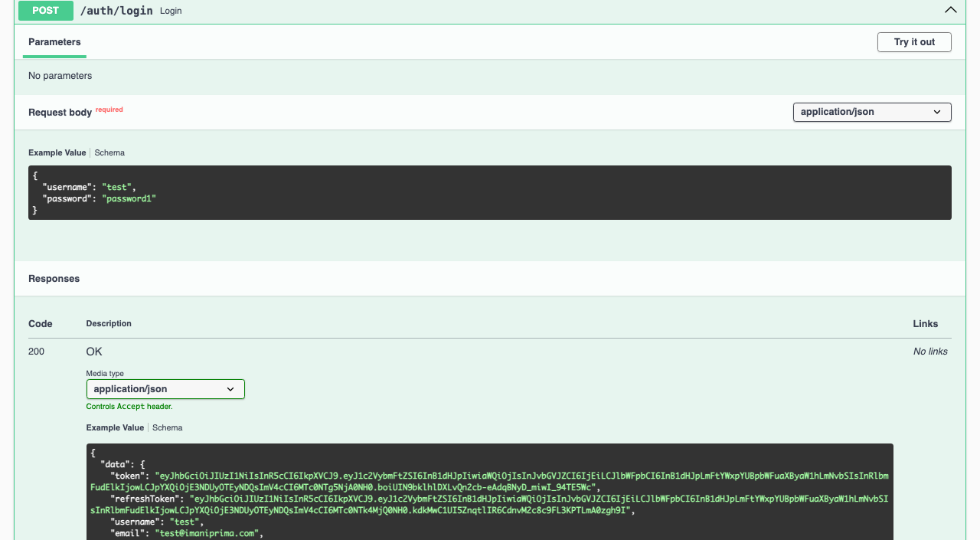The width and height of the screenshot is (980, 540).
Task: Click the /auth/login endpoint path
Action: (x=116, y=11)
